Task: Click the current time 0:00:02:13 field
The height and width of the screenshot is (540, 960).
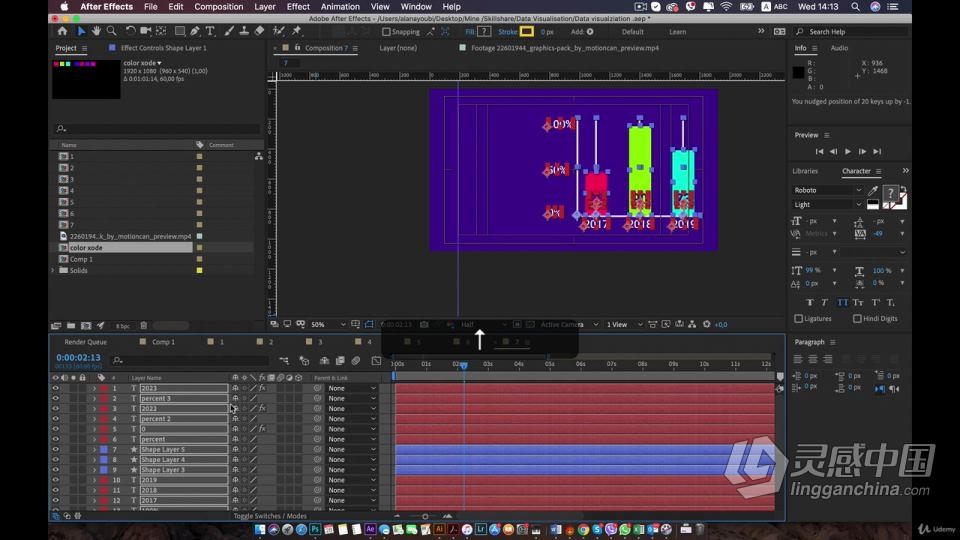Action: pyautogui.click(x=78, y=358)
